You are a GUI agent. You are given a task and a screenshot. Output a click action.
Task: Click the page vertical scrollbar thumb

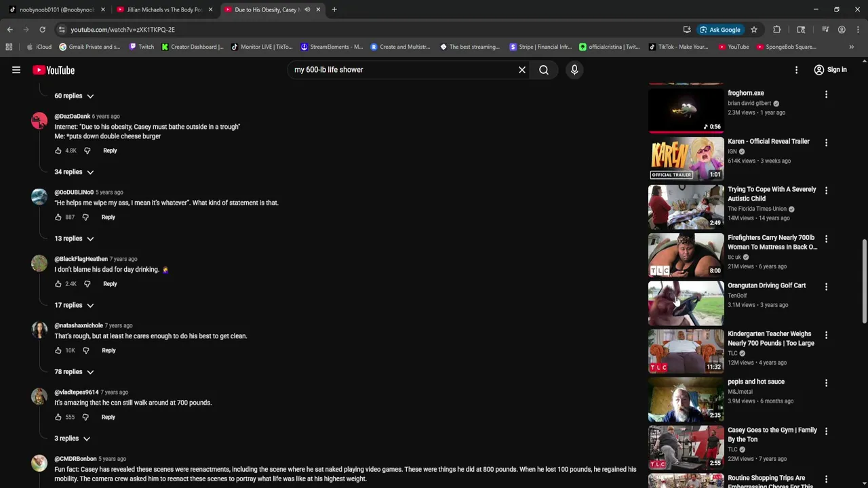pos(864,281)
